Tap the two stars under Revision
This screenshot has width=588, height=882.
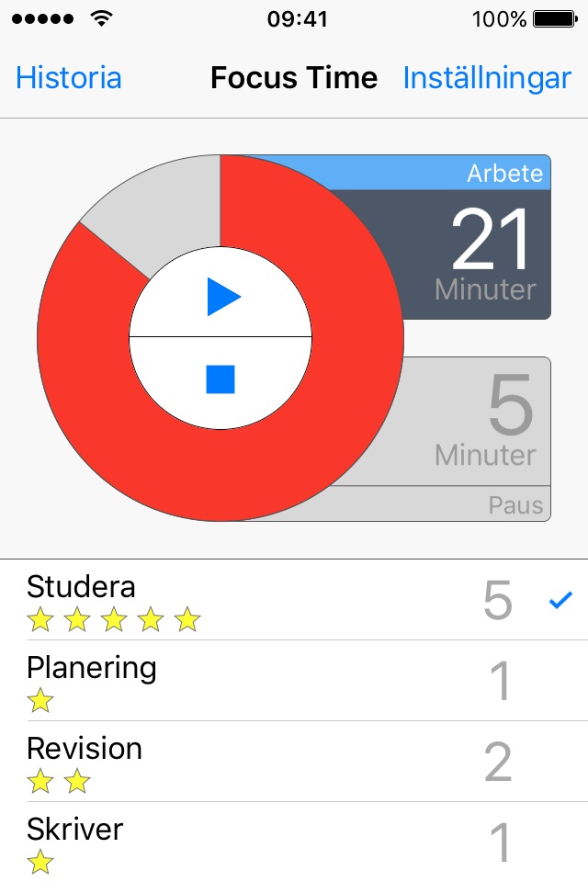59,783
